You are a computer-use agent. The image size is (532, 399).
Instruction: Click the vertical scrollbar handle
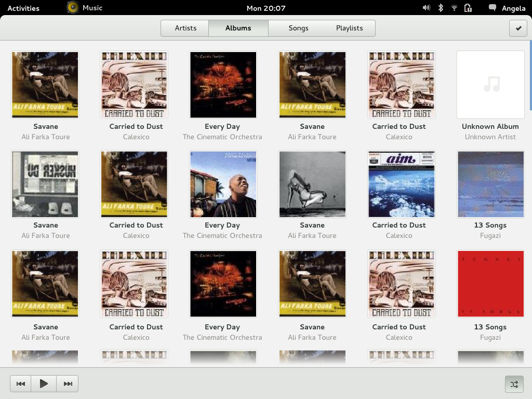(530, 75)
